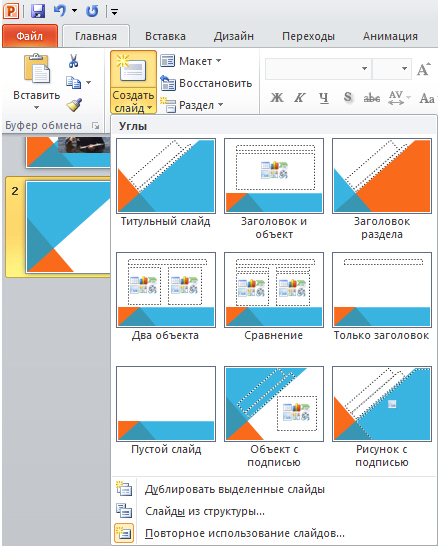This screenshot has width=438, height=546.
Task: Open the change case Aa menu
Action: [x=427, y=98]
